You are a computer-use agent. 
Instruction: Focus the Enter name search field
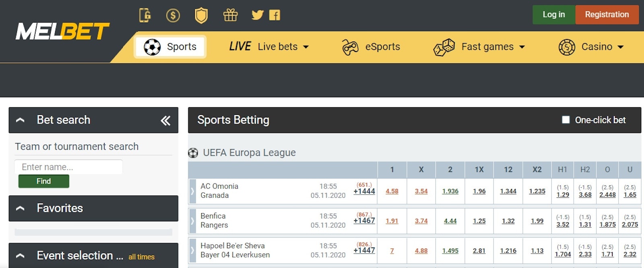pyautogui.click(x=68, y=167)
